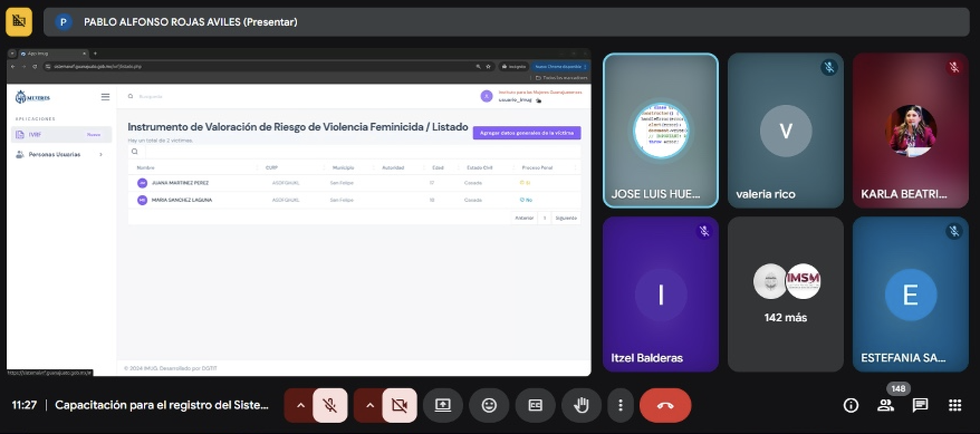Click the present screen (share) icon
Viewport: 980px width, 434px height.
tap(443, 405)
